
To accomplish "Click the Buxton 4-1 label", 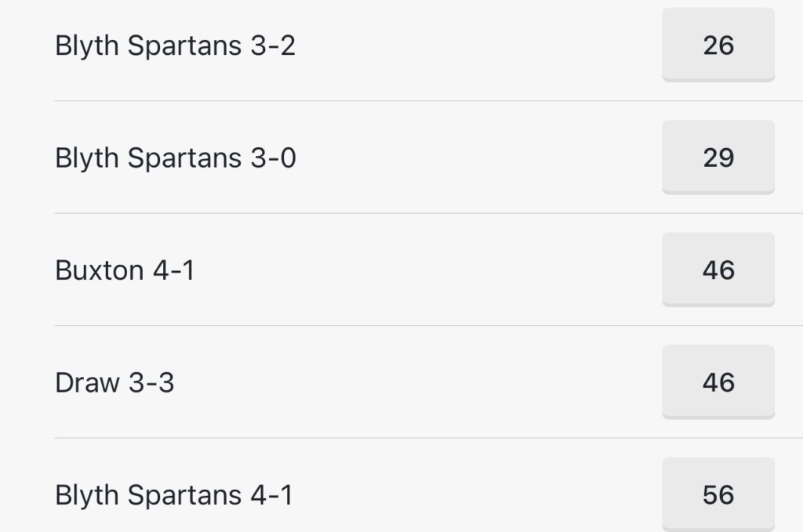I will coord(125,270).
